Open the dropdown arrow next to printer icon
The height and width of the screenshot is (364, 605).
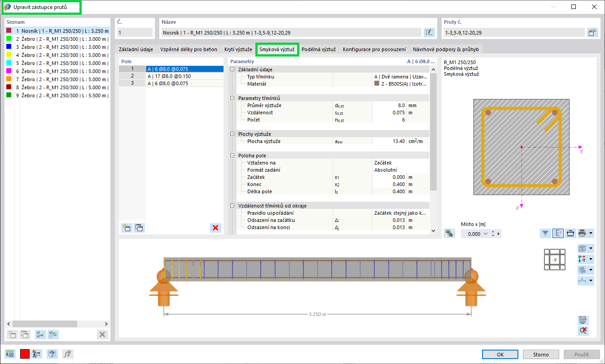click(x=591, y=233)
